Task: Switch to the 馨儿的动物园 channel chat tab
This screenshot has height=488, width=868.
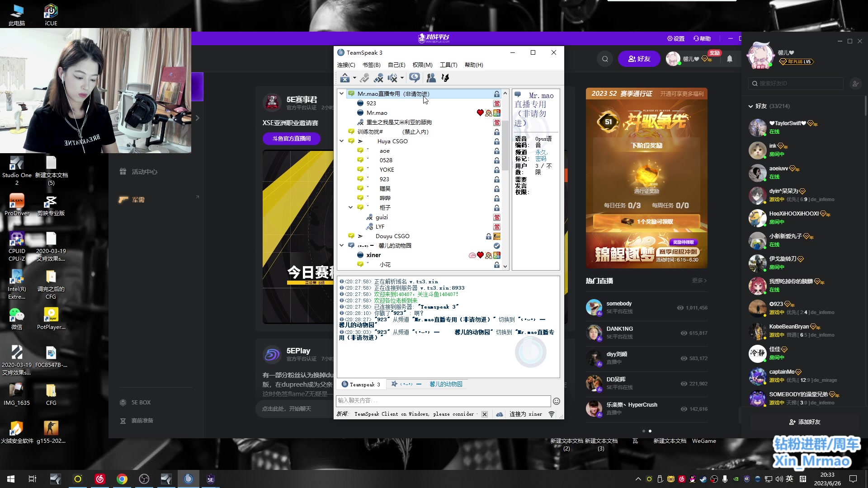Action: (427, 384)
